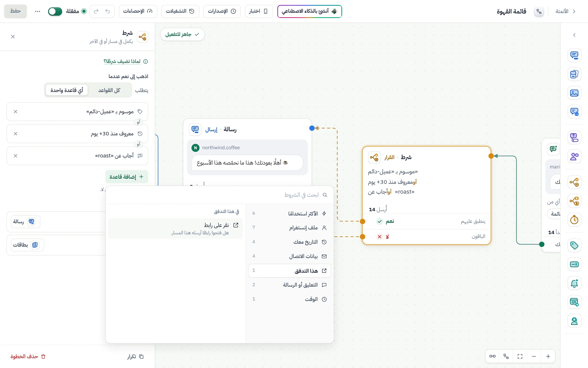Select أي قاعدة واحدة option
Screen dimensions: 588x368
click(x=67, y=90)
